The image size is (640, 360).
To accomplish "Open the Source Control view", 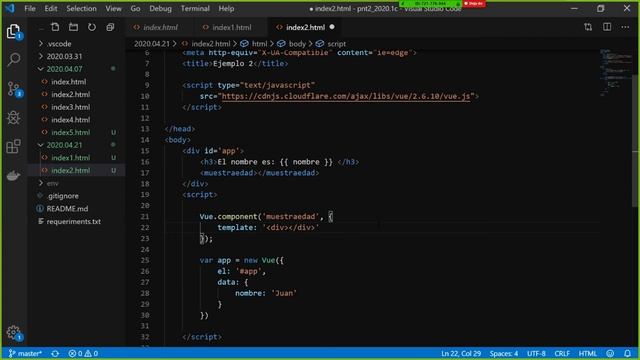I will (14, 89).
